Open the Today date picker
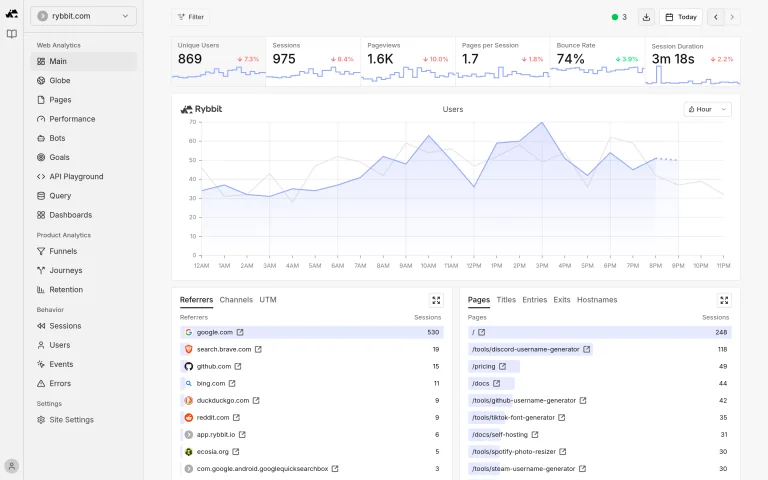 click(x=681, y=17)
